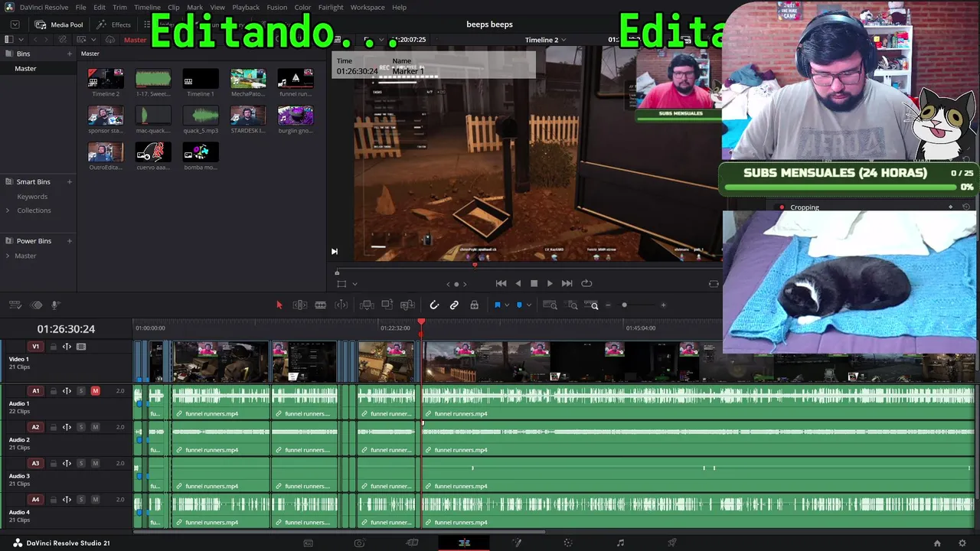Zoom in the timeline with plus button

[x=663, y=305]
